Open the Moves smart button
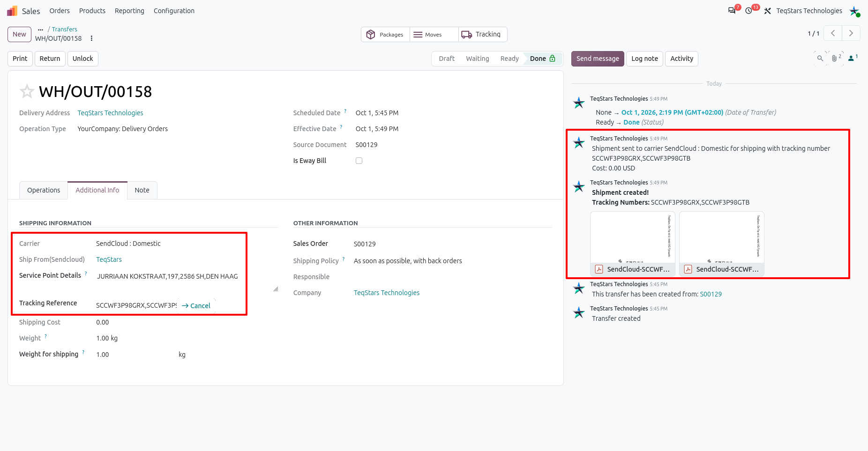This screenshot has height=451, width=868. click(x=434, y=35)
